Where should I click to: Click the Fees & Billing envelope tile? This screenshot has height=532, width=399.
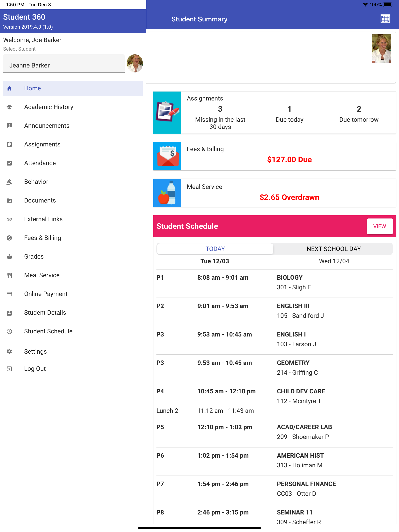coord(167,156)
